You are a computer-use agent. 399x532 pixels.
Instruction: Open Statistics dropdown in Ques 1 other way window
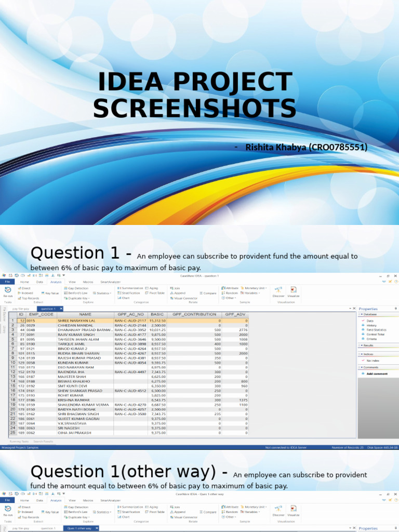click(102, 512)
